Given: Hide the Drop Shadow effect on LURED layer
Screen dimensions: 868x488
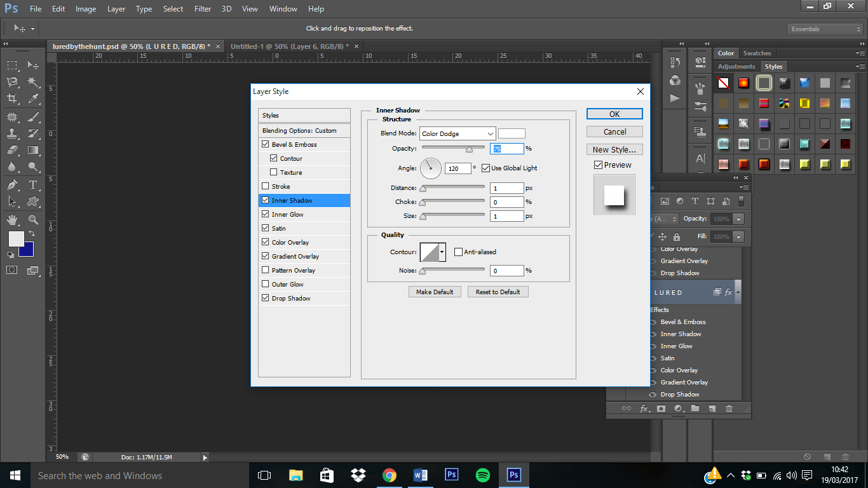Looking at the screenshot, I should [653, 395].
